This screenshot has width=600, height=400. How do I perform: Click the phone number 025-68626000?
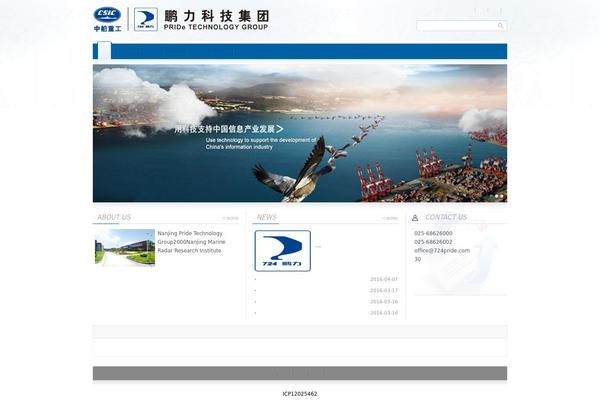433,233
